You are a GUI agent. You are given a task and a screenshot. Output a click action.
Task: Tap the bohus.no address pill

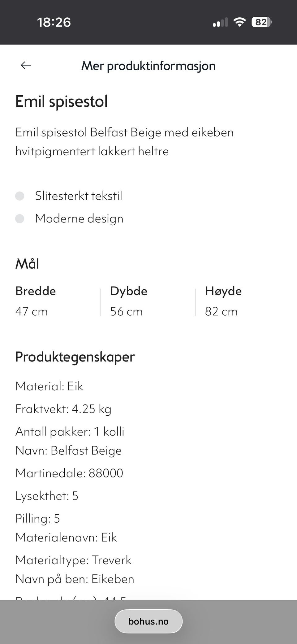148,621
